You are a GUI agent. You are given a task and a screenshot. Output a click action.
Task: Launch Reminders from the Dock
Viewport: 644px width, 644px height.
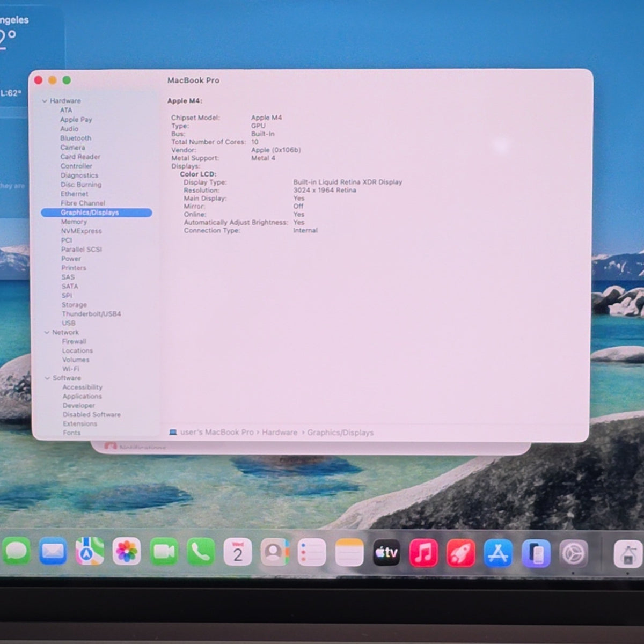point(312,552)
